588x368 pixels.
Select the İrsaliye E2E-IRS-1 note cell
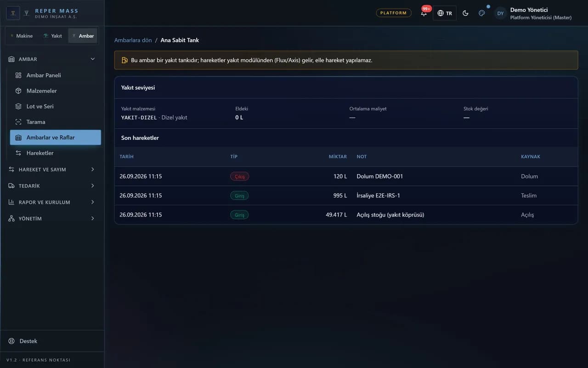[x=378, y=196]
